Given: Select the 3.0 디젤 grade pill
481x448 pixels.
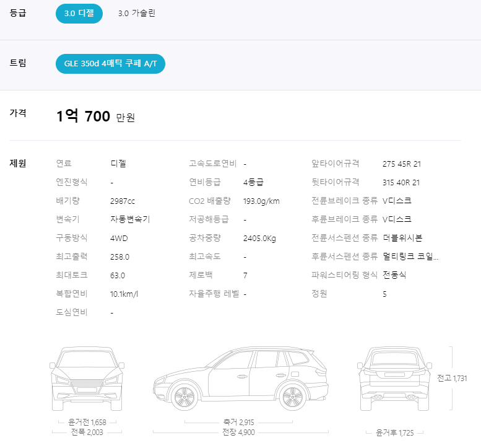Looking at the screenshot, I should coord(79,14).
